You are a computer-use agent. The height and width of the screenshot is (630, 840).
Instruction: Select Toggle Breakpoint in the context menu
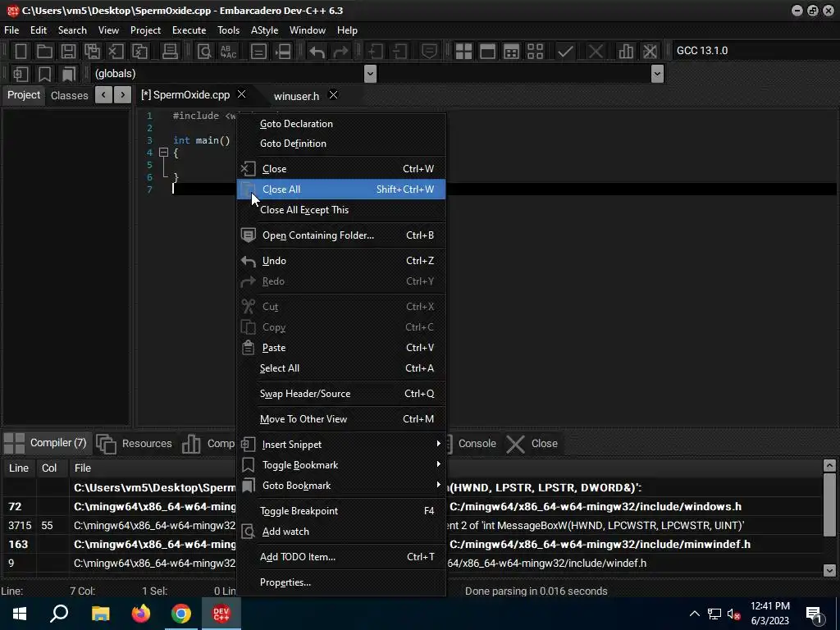point(341,511)
